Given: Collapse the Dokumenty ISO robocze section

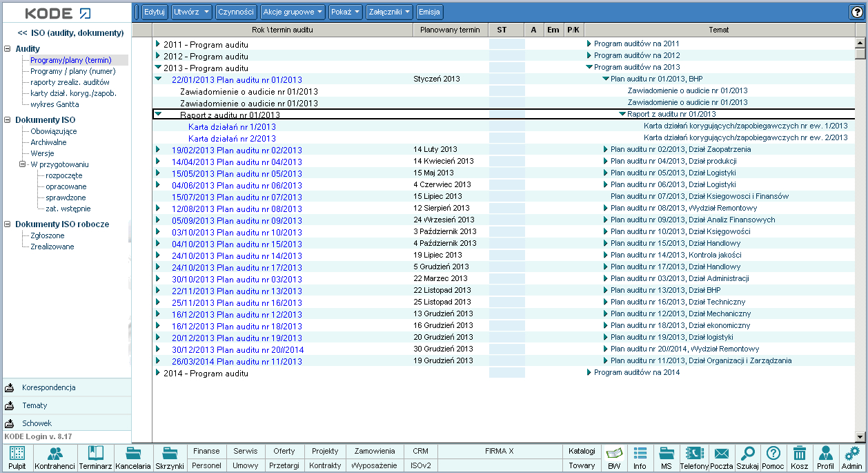Looking at the screenshot, I should pos(8,224).
